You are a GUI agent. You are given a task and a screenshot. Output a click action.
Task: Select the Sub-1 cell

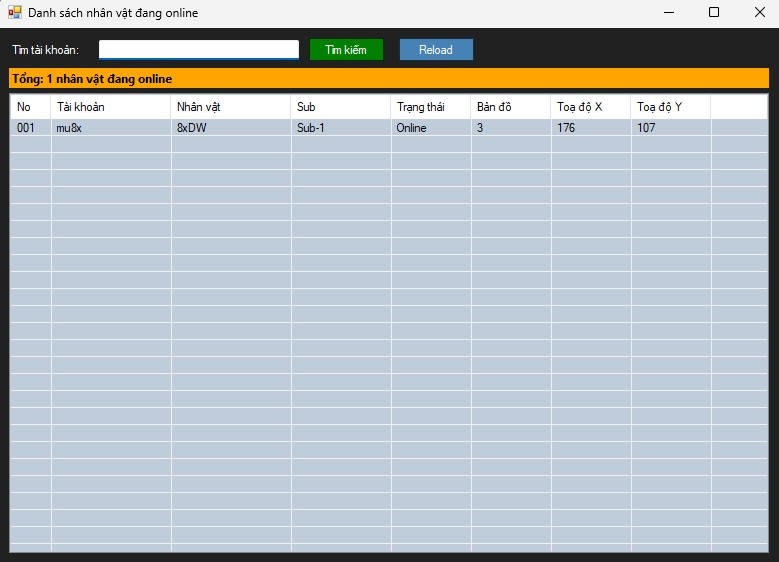click(341, 128)
